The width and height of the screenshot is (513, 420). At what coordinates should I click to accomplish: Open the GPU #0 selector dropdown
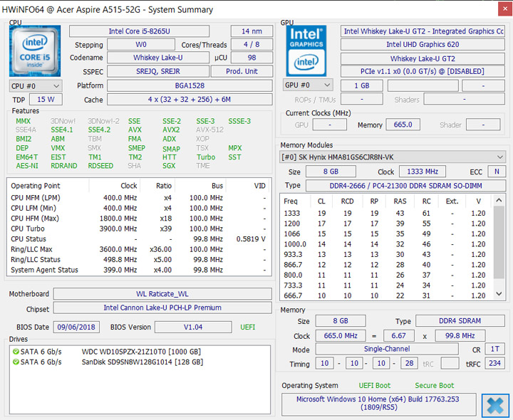tap(306, 85)
